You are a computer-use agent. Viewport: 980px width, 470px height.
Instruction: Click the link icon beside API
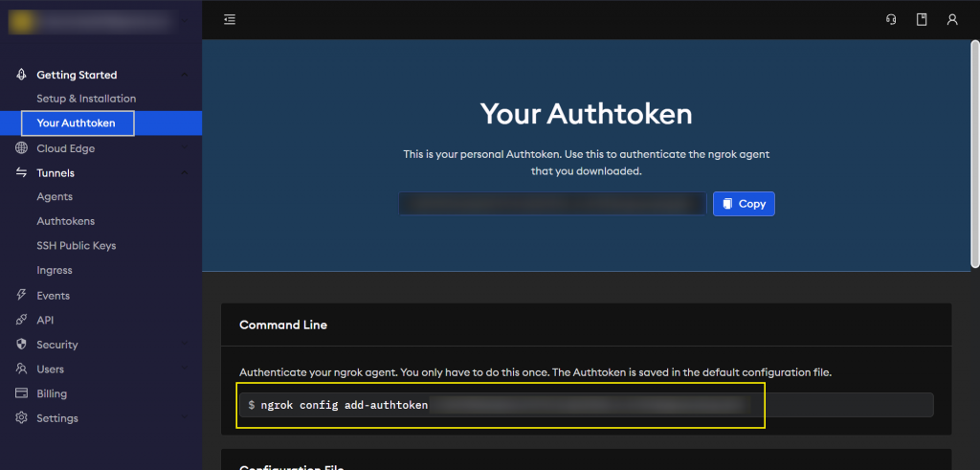(21, 320)
